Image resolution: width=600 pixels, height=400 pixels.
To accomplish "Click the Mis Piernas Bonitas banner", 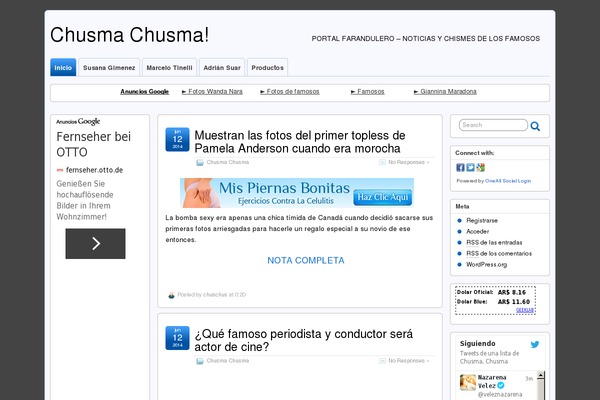I will (297, 193).
